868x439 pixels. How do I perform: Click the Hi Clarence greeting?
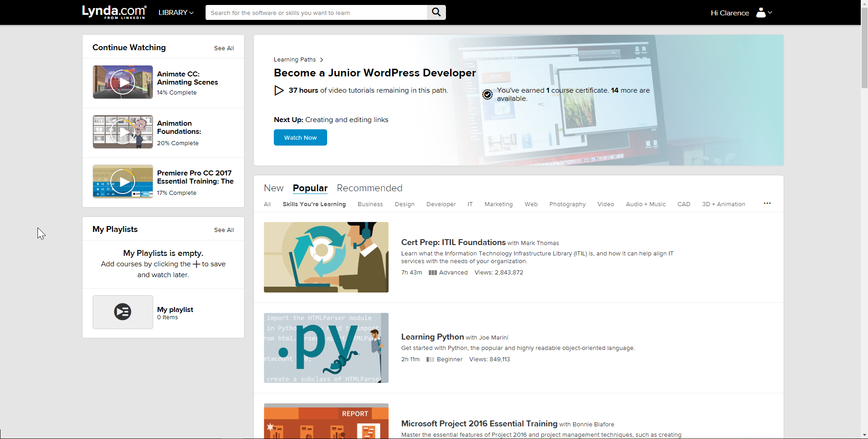730,13
